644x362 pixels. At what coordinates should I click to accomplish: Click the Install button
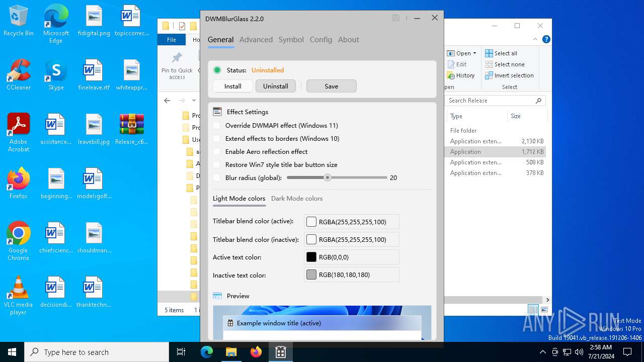pos(232,86)
